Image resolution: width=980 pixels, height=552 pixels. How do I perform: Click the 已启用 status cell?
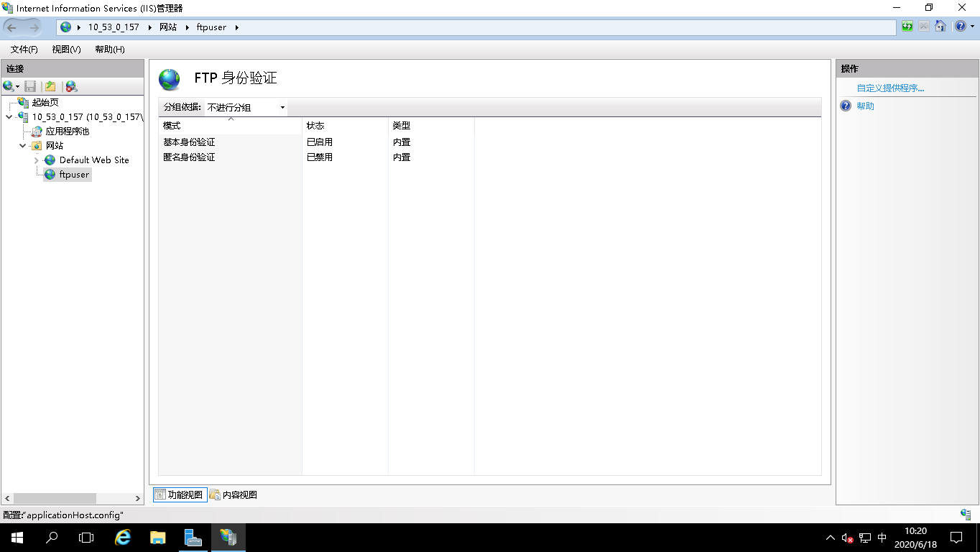[320, 142]
